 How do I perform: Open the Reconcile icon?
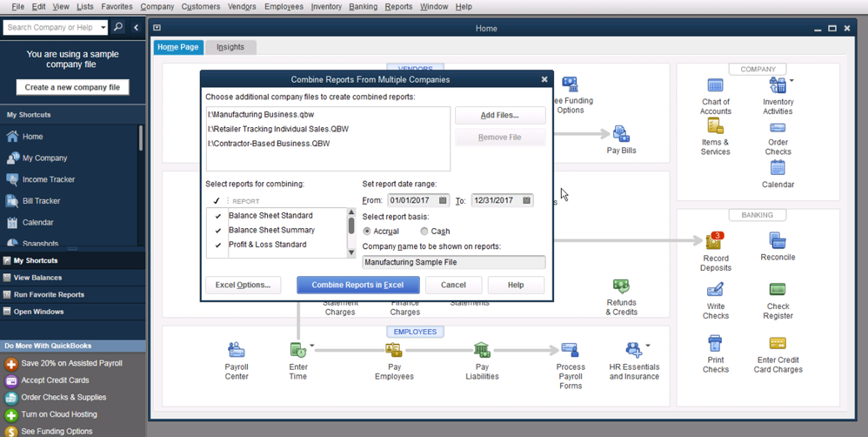point(778,240)
